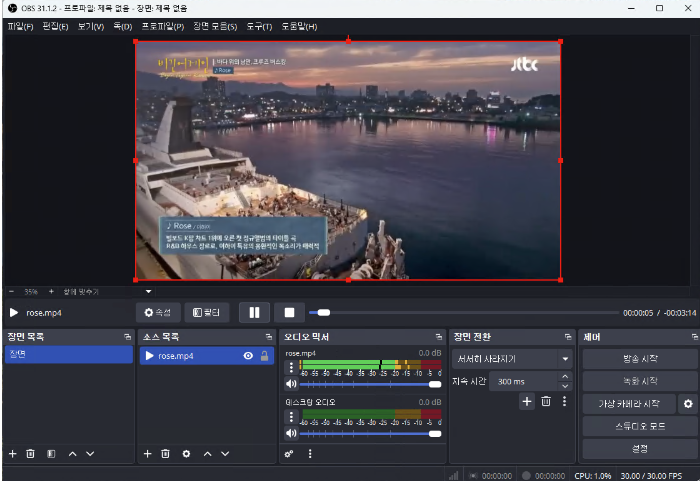
Task: Click the CPU usage status text
Action: click(x=592, y=476)
